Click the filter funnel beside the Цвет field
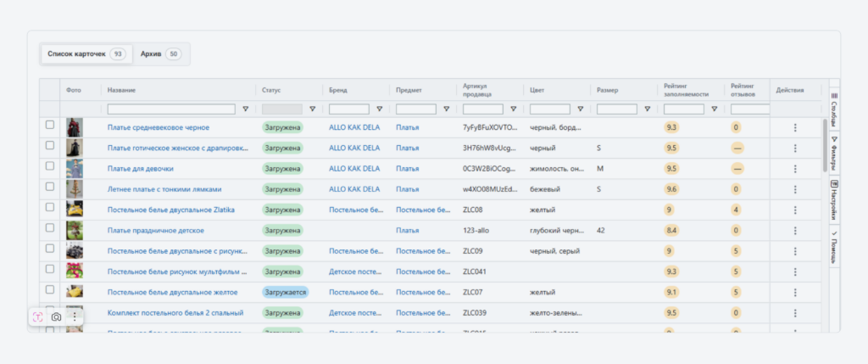Screen dimensions: 868x364 pos(580,109)
